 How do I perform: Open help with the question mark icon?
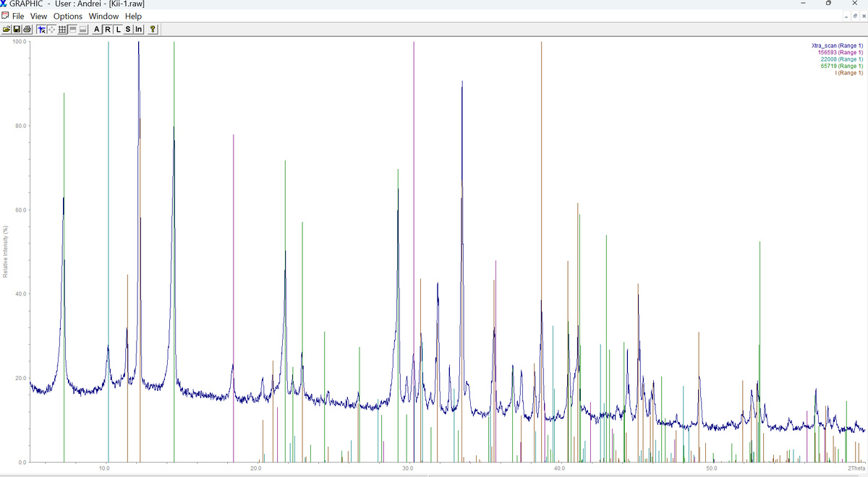pos(153,30)
